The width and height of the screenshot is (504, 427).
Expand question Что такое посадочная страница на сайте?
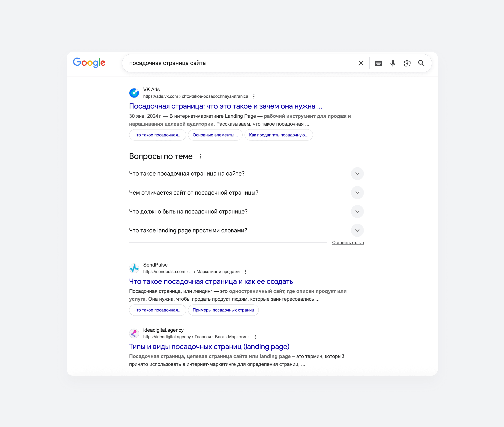(x=357, y=173)
